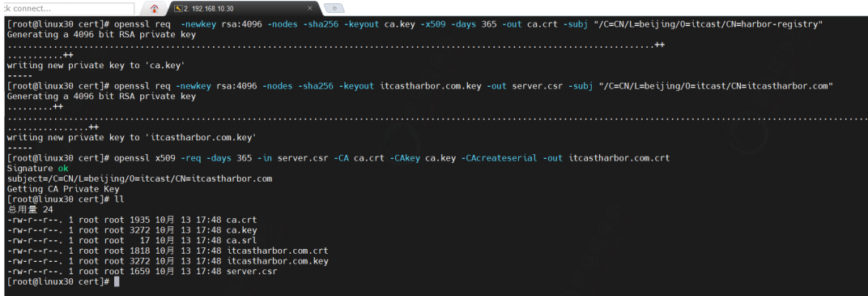Click the session icon on the 192.168.10.30 tab
The width and height of the screenshot is (868, 296).
(x=177, y=8)
